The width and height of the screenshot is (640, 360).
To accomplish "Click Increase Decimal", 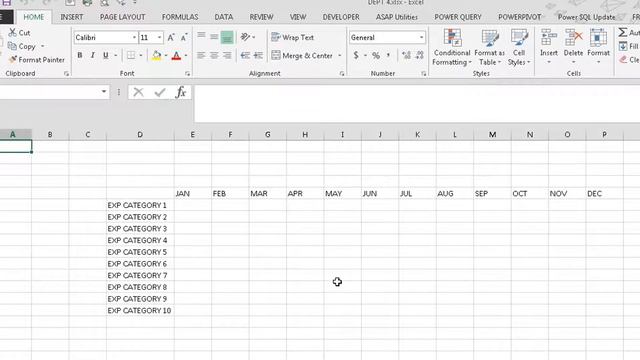I will 406,55.
